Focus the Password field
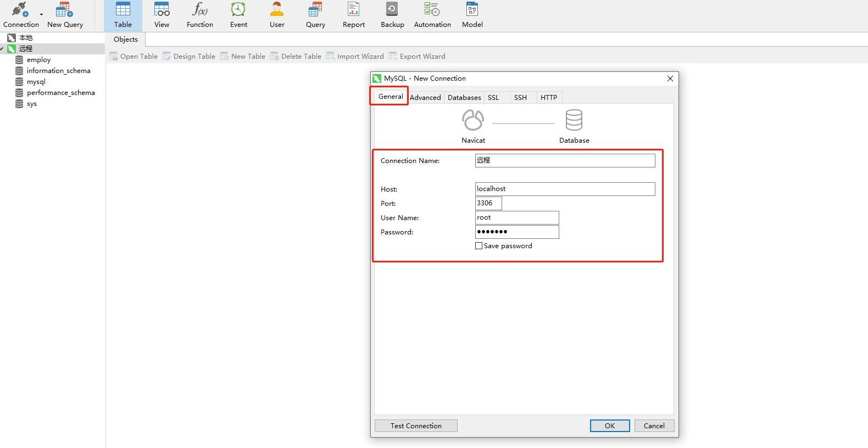The height and width of the screenshot is (448, 868). [517, 232]
